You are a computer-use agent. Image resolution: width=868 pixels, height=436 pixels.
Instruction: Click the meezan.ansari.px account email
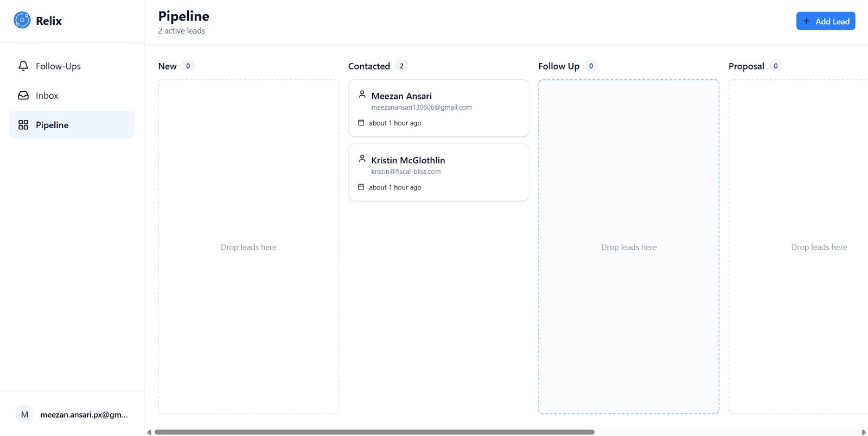(84, 414)
